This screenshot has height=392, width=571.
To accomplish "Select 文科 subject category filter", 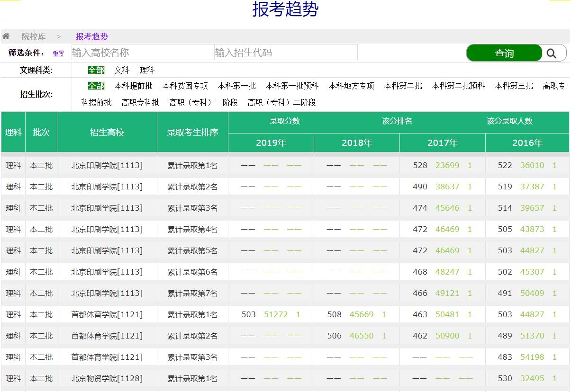I will click(x=122, y=70).
